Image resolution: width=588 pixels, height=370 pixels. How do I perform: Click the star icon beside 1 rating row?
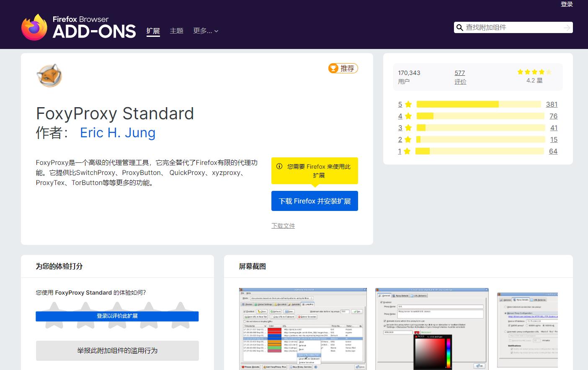407,151
